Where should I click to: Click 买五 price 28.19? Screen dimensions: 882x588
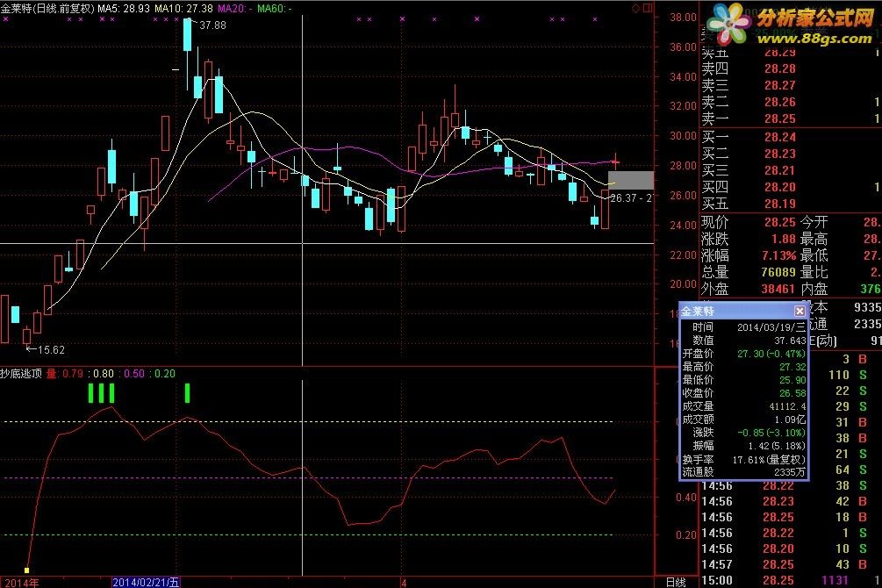[779, 204]
